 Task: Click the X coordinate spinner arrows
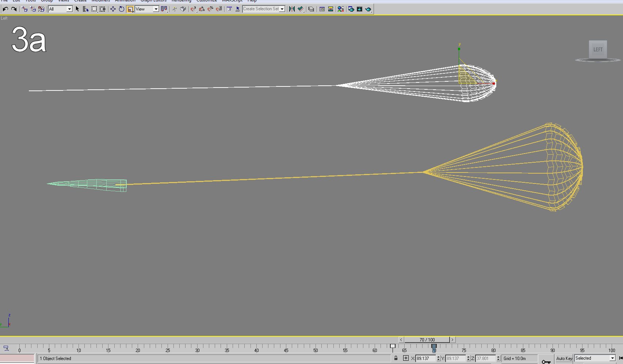(x=438, y=359)
